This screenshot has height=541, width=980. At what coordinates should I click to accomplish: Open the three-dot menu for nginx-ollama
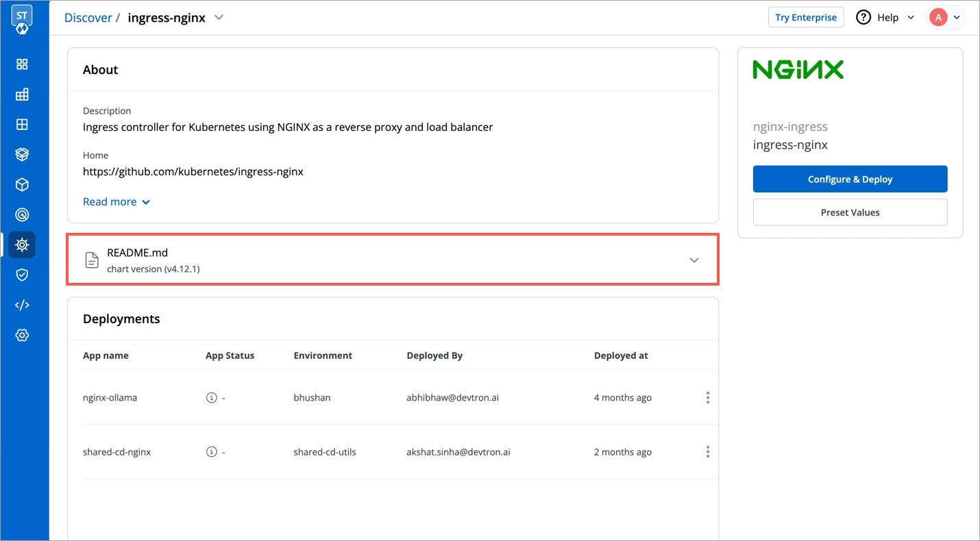(x=707, y=398)
